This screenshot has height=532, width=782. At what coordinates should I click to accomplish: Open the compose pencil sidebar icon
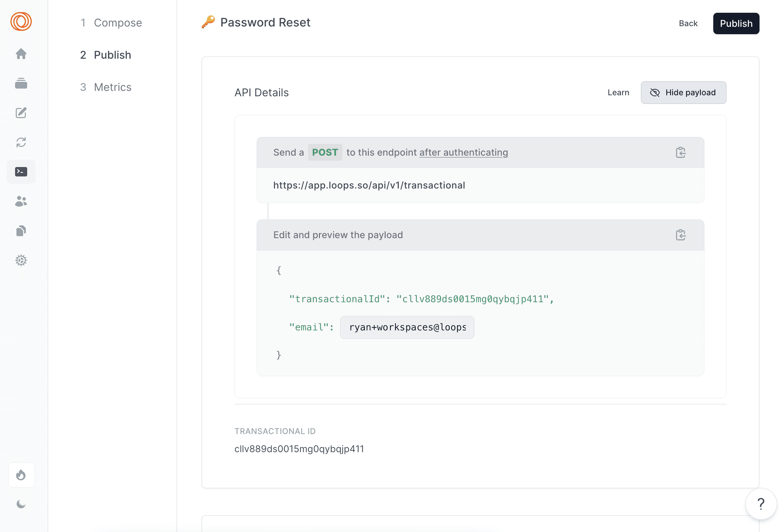[x=21, y=113]
